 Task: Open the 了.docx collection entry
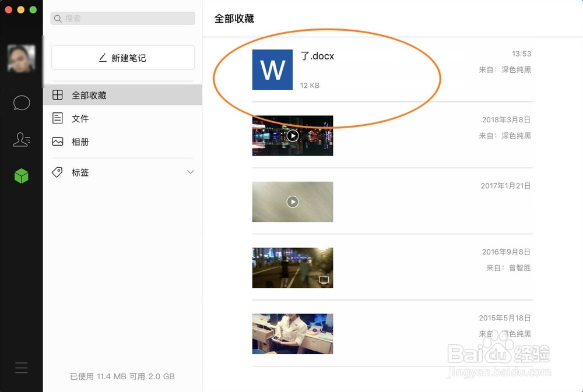[x=350, y=70]
